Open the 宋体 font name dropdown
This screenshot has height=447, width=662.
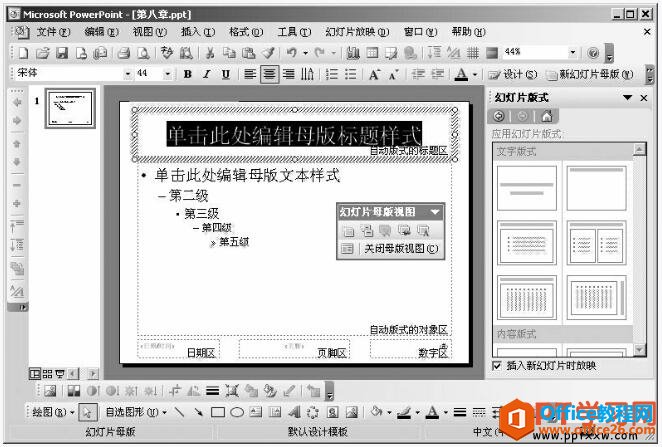point(128,74)
